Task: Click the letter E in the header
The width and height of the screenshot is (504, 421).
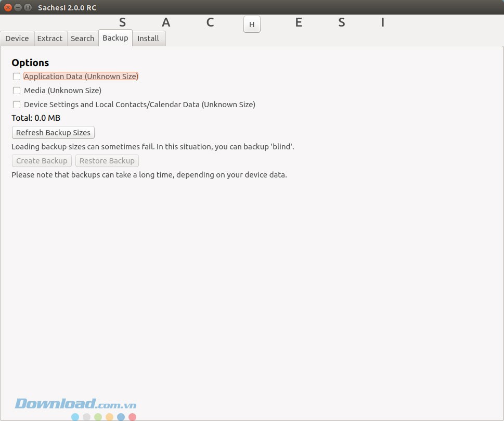Action: [299, 23]
